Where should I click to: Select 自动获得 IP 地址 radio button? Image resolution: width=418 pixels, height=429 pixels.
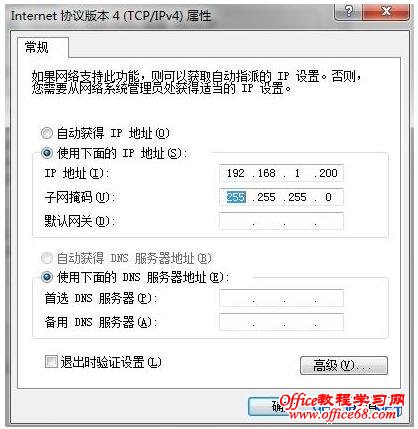47,133
